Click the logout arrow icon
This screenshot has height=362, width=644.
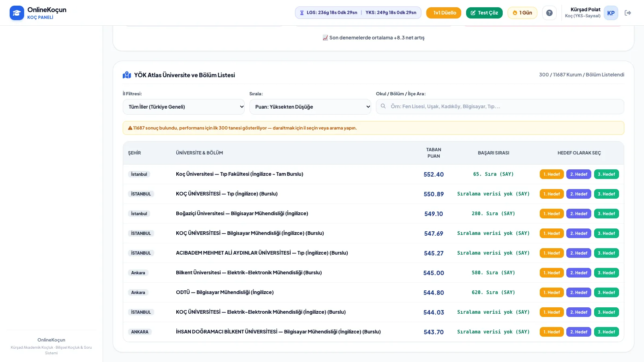click(628, 13)
